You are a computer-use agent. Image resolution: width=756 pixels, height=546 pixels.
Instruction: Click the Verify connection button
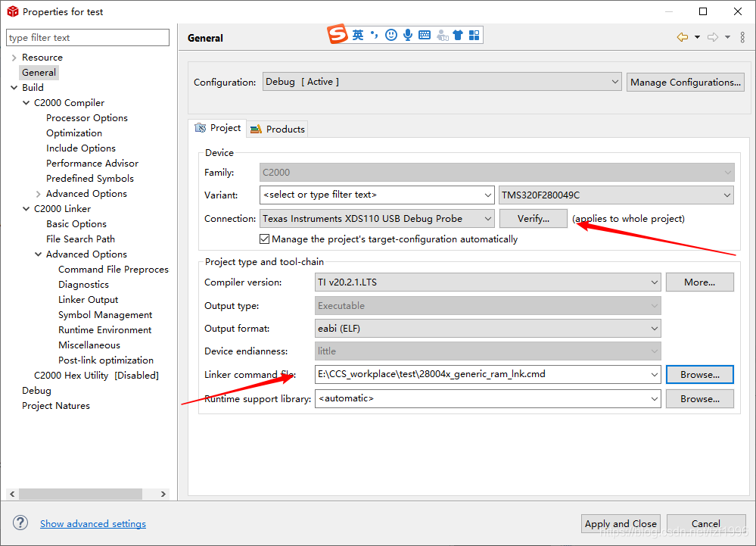(x=534, y=219)
